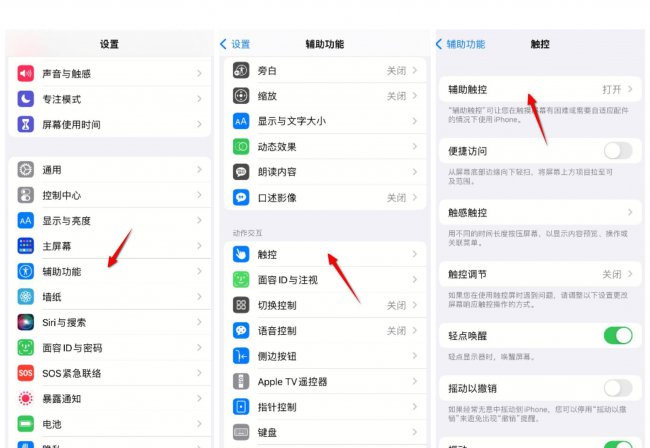Open the 触感触控 settings row
650x448 pixels.
click(540, 213)
